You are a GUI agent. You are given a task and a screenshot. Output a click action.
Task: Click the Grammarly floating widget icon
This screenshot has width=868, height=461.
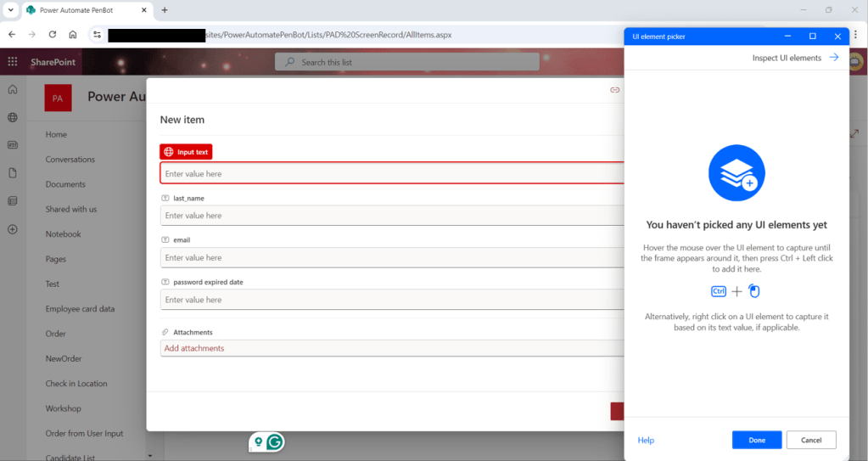click(x=274, y=442)
